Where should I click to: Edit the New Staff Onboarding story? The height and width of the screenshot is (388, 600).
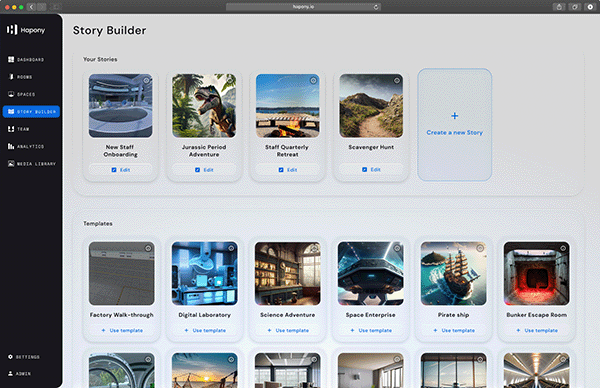pyautogui.click(x=121, y=170)
